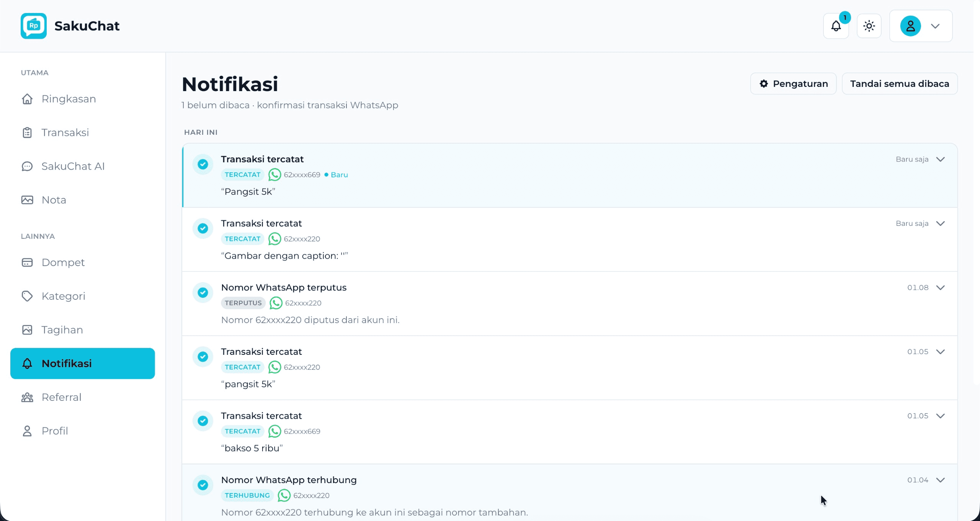980x521 pixels.
Task: Open Pengaturan notification settings
Action: 793,84
